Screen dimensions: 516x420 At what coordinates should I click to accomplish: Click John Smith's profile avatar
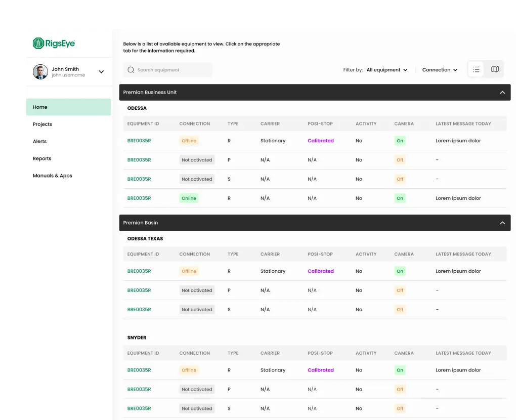click(40, 72)
